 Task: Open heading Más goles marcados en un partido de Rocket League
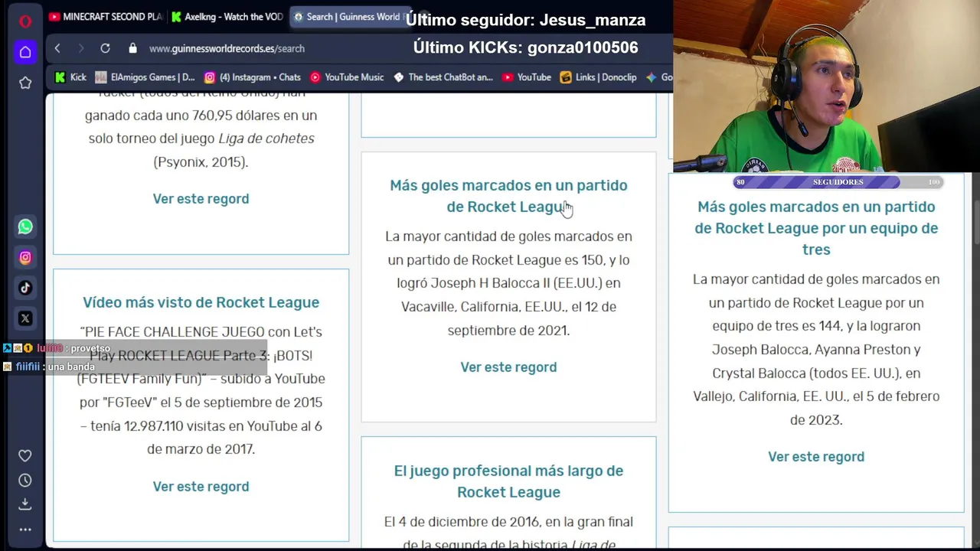click(x=508, y=196)
